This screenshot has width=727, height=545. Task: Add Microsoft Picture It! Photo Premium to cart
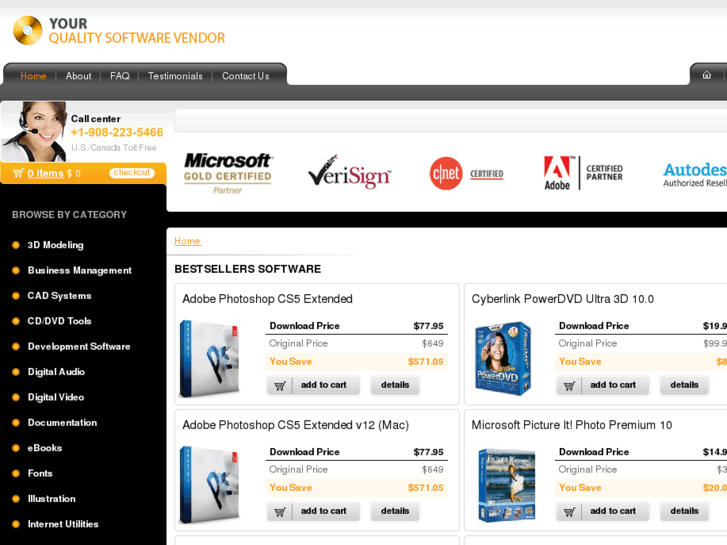click(x=603, y=511)
